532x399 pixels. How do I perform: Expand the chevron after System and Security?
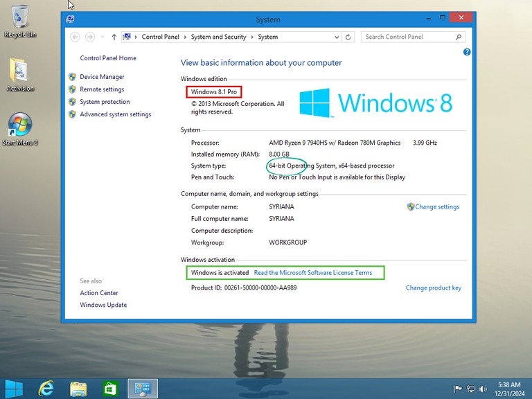coord(252,37)
